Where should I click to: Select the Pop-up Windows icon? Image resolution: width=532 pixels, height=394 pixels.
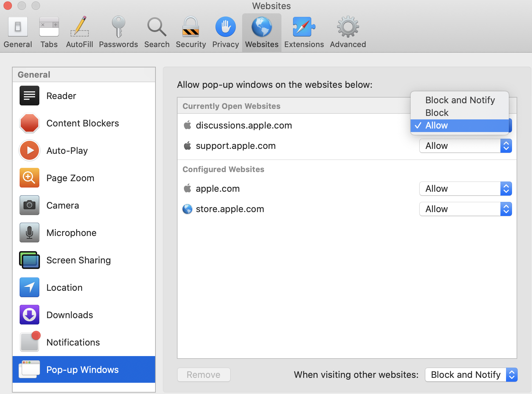click(x=29, y=369)
